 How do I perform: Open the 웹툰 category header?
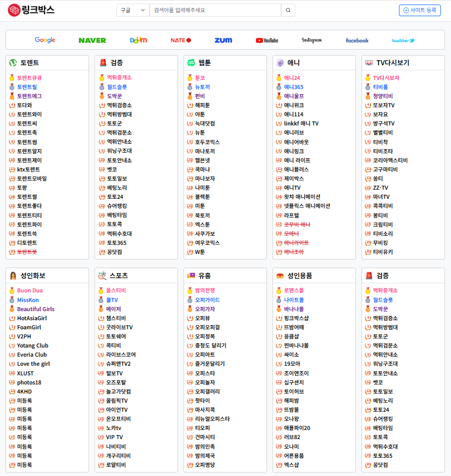pos(204,63)
